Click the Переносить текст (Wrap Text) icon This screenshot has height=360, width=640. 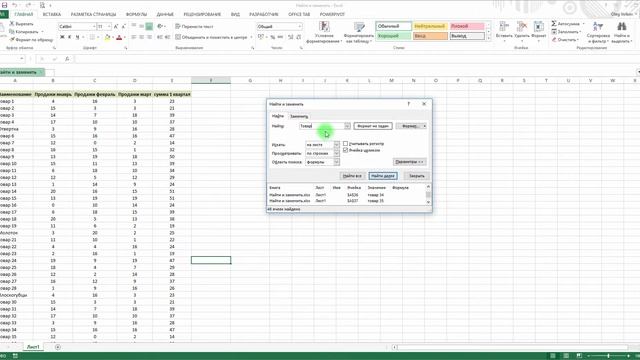pos(178,26)
